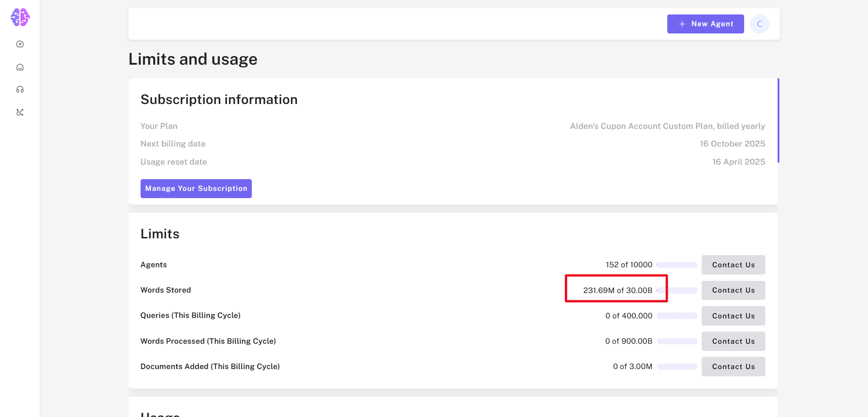The width and height of the screenshot is (868, 417).
Task: Contact Us about Documents Added
Action: pos(733,366)
